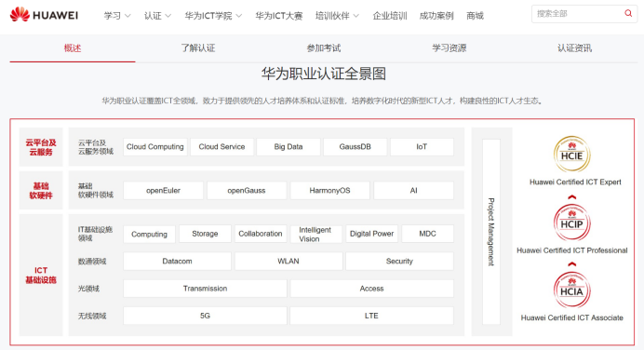
Task: Click the 无线领域 row label
Action: point(92,316)
